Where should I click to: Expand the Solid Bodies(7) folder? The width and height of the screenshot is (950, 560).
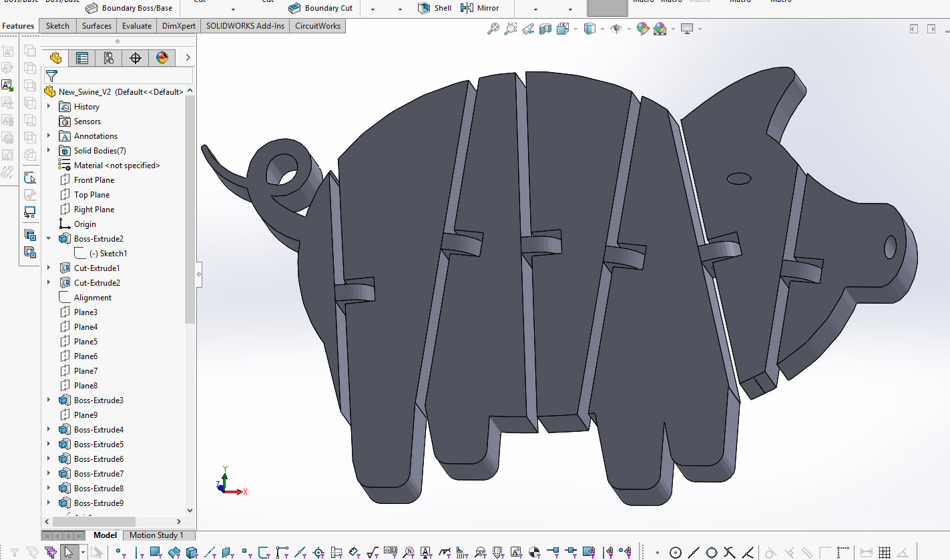click(x=49, y=151)
